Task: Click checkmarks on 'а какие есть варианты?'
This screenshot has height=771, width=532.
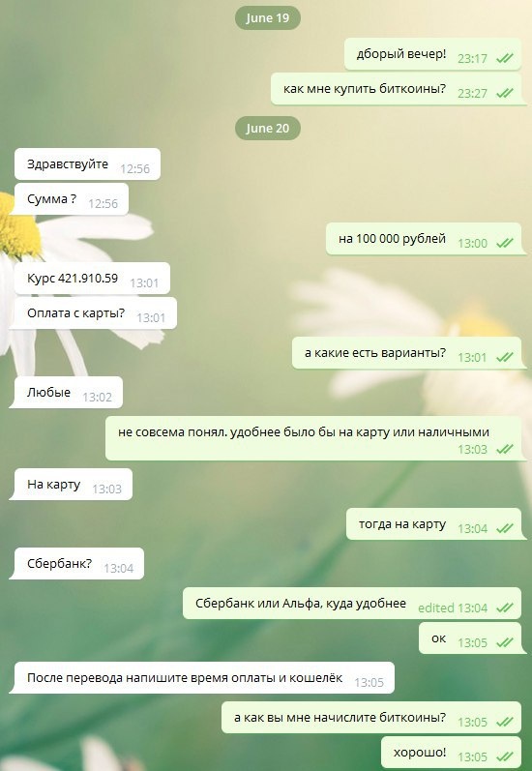Action: [505, 358]
